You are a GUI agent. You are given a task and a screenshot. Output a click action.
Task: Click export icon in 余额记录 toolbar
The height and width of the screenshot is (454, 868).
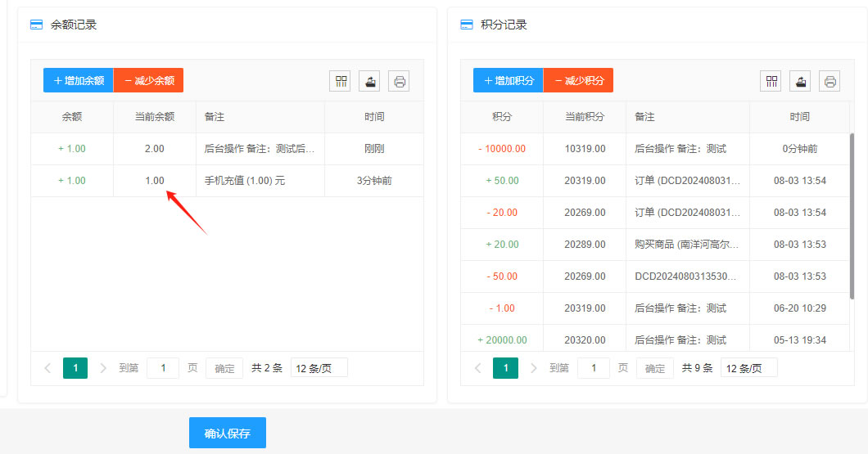coord(370,81)
